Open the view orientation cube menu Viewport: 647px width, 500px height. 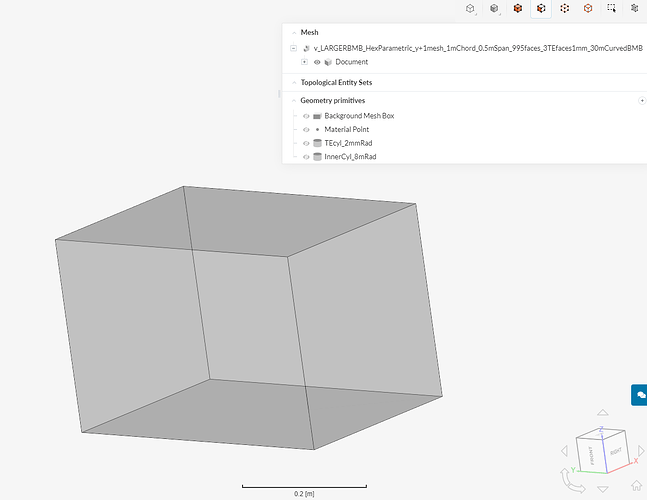pos(470,9)
